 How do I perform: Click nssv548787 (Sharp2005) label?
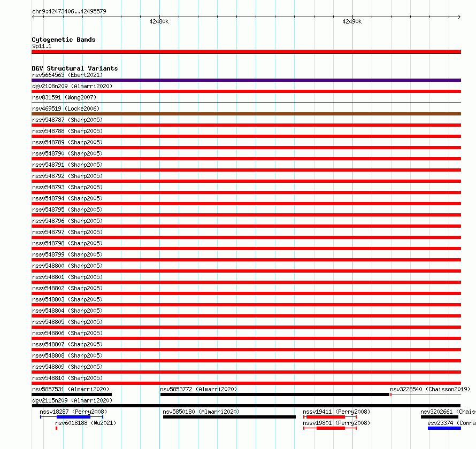click(x=67, y=120)
